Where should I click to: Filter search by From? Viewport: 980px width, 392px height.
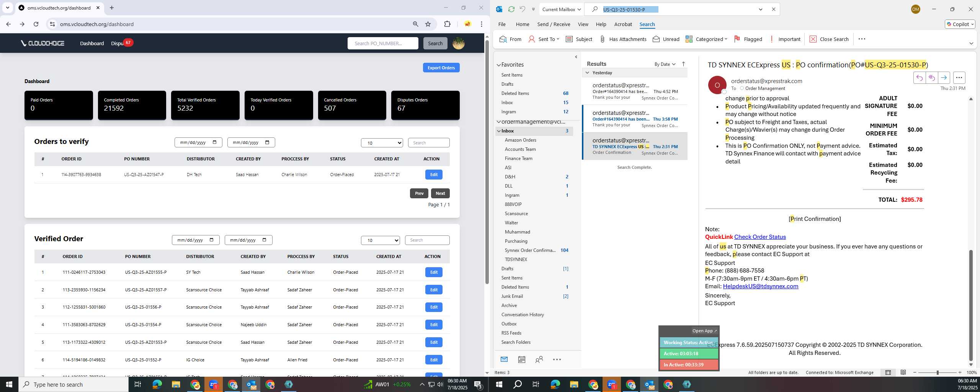[510, 39]
